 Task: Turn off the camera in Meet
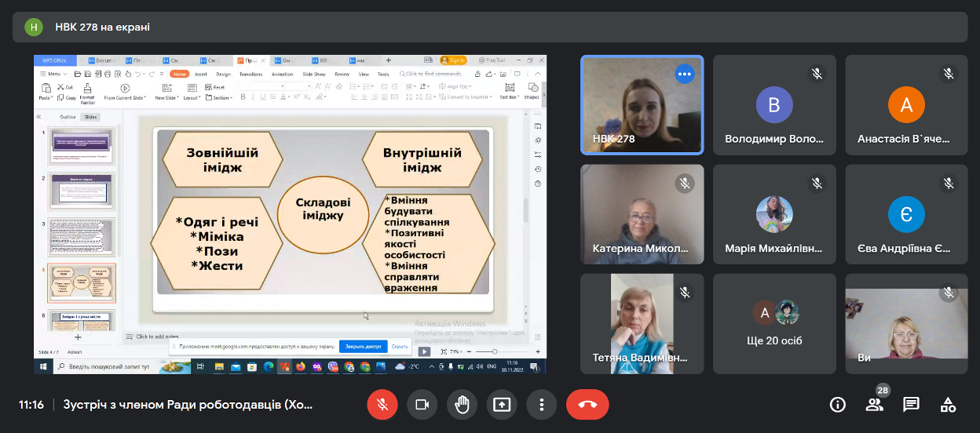click(422, 404)
